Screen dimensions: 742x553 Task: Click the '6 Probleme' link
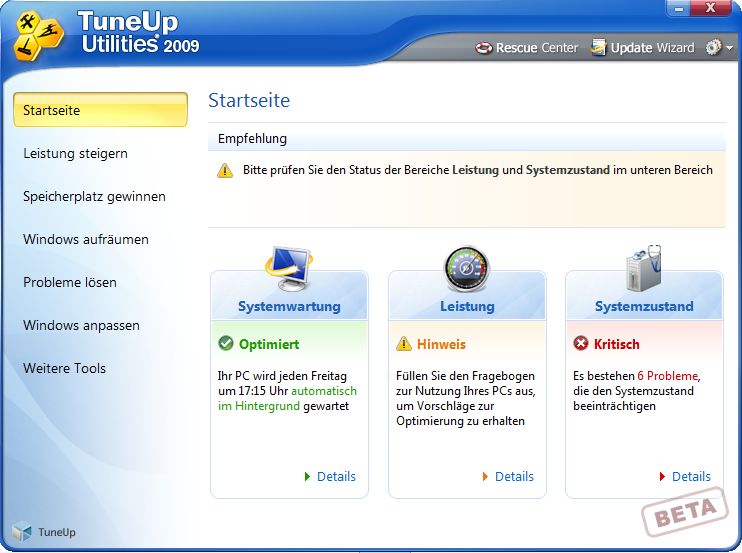pos(667,376)
